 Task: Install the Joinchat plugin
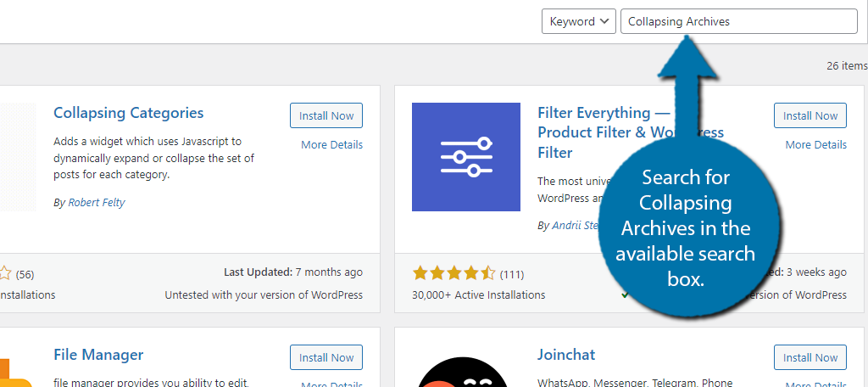point(810,357)
